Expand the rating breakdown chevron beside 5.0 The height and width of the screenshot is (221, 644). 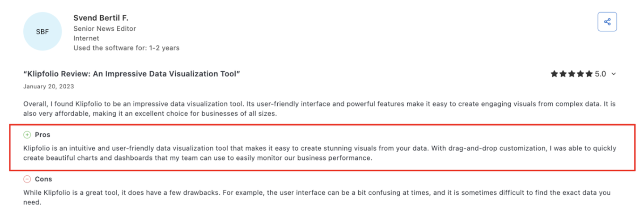613,74
